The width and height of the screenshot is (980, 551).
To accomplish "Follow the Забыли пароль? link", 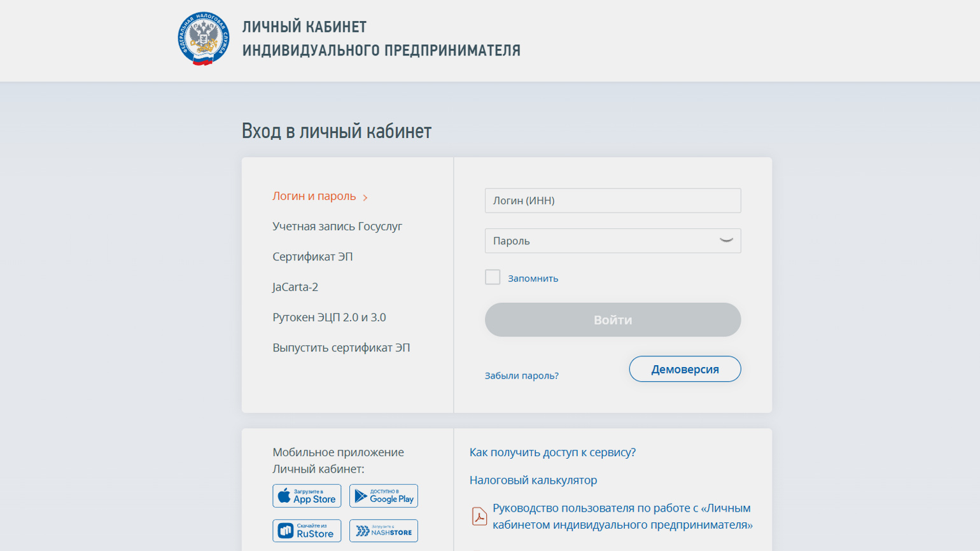I will coord(522,375).
